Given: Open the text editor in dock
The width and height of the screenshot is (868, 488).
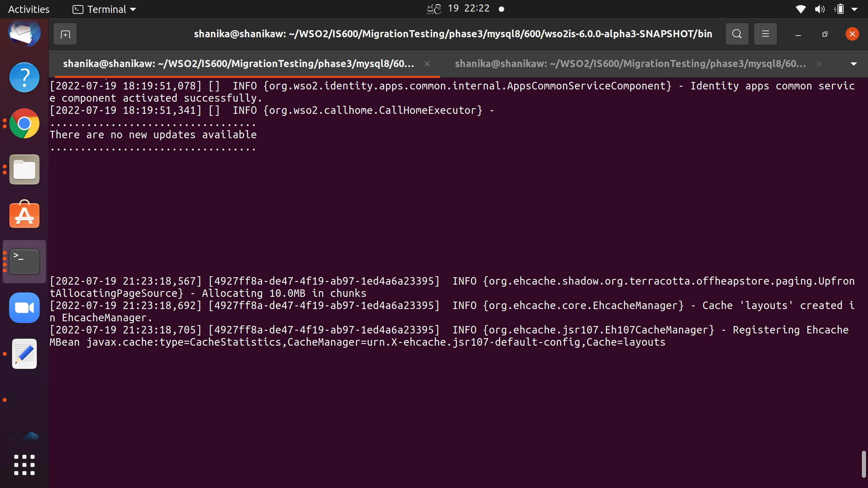Looking at the screenshot, I should (24, 354).
